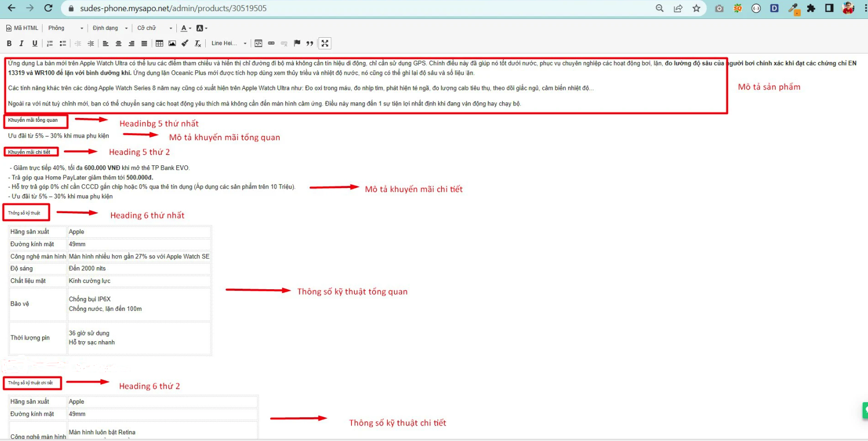Image resolution: width=868 pixels, height=441 pixels.
Task: Justify the text
Action: [144, 44]
